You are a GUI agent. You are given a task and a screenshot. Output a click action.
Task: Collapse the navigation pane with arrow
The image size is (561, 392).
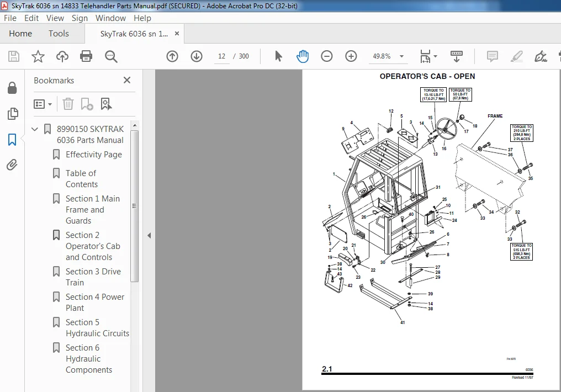tap(149, 235)
